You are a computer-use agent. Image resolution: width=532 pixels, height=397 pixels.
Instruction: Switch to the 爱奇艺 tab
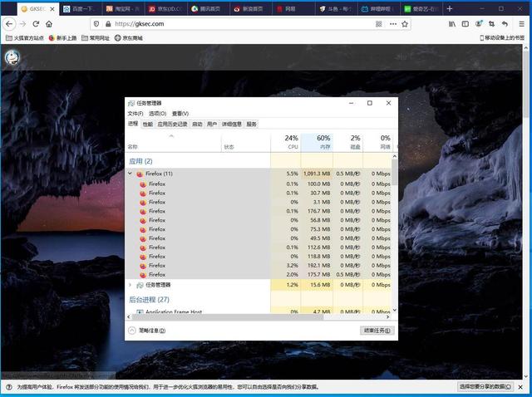click(x=421, y=9)
